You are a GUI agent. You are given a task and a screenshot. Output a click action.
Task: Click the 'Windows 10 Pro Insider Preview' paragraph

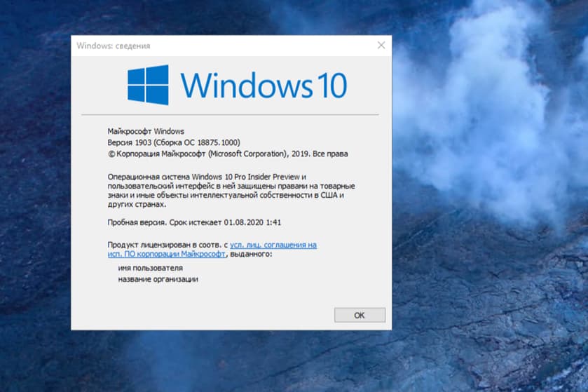231,191
